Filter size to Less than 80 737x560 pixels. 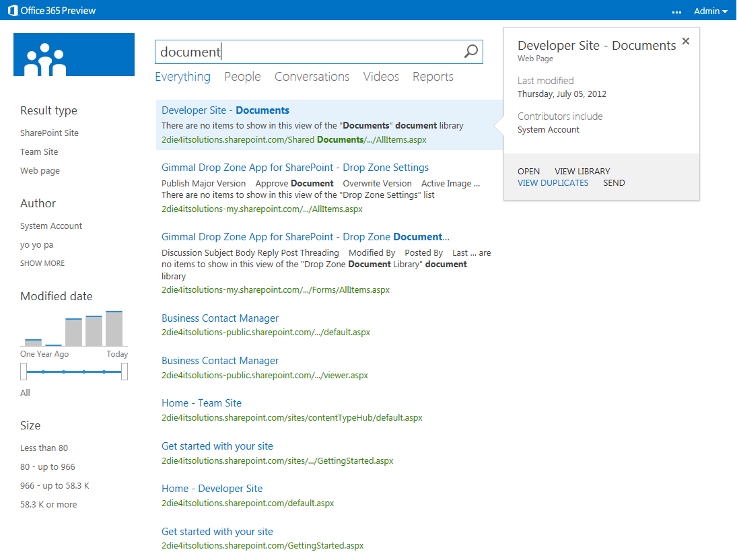click(x=44, y=448)
